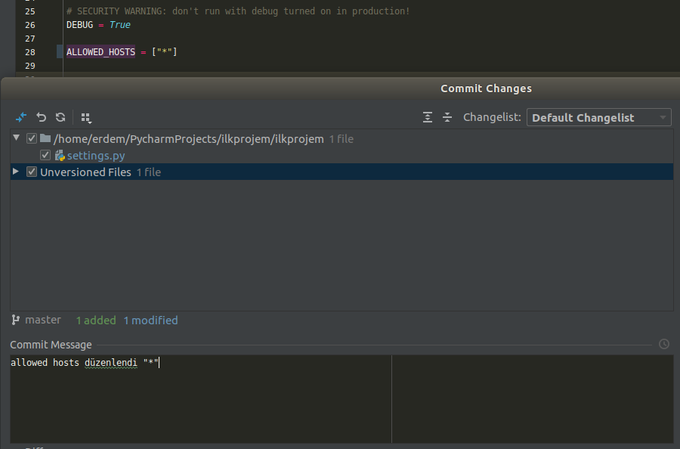Screen dimensions: 680x449
Task: Click the Revert (undo arrow) icon
Action: [41, 117]
